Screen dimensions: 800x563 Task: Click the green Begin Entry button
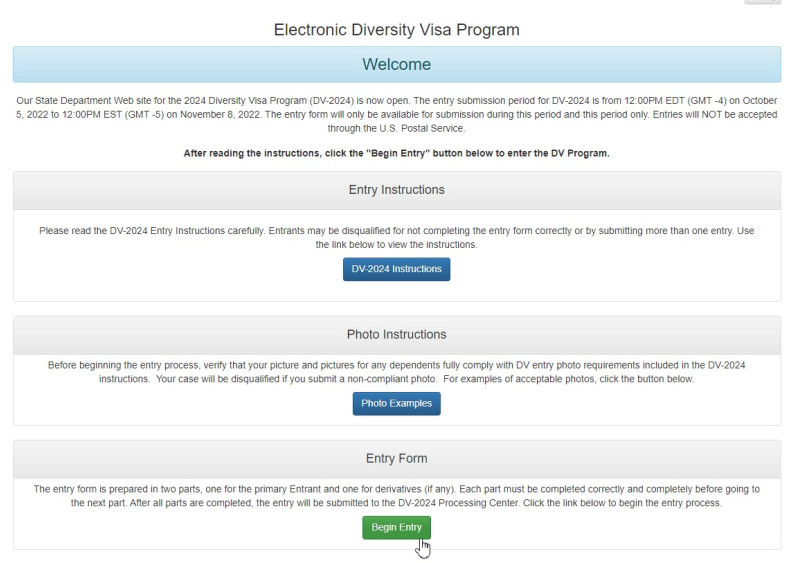coord(396,527)
